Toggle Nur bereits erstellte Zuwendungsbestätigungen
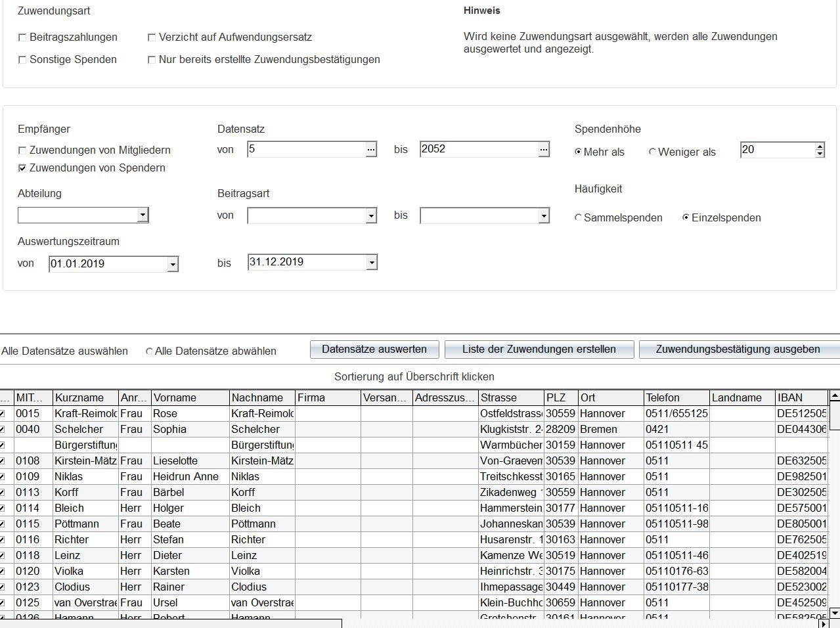 [152, 60]
